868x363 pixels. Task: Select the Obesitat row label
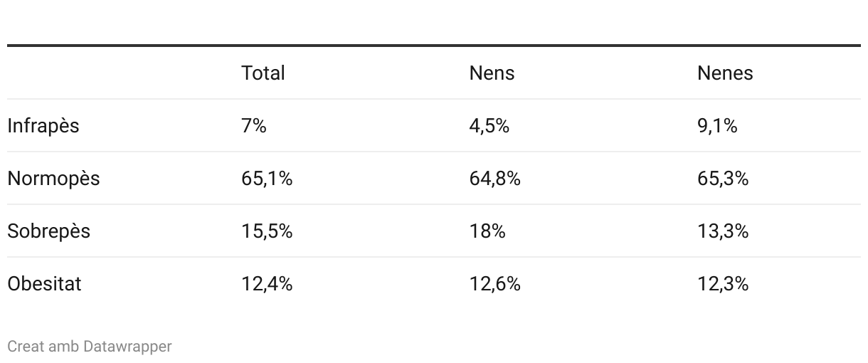click(x=44, y=284)
